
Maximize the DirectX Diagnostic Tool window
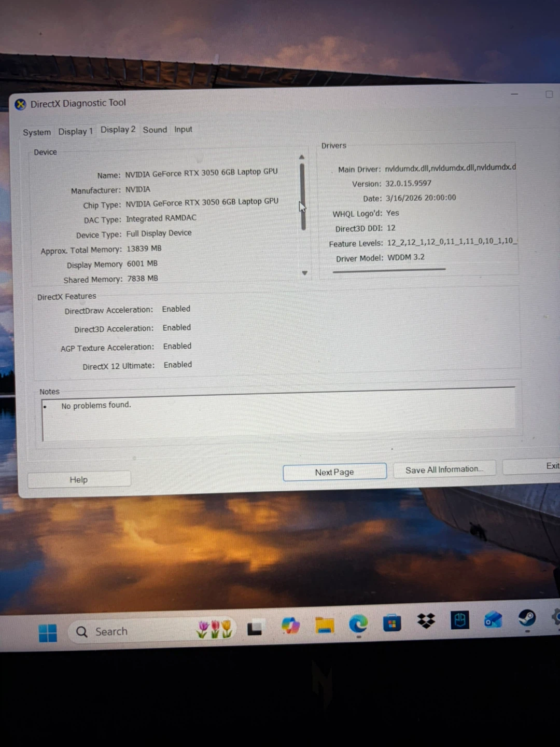[549, 94]
